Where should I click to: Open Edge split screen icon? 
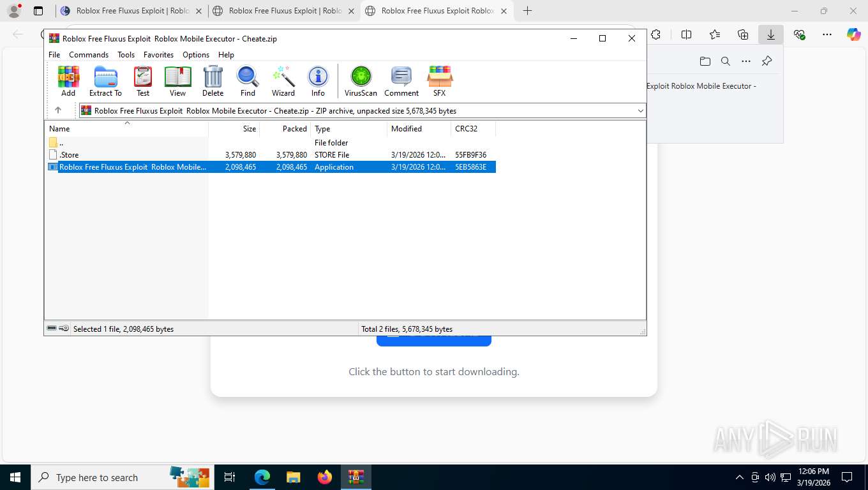click(686, 35)
